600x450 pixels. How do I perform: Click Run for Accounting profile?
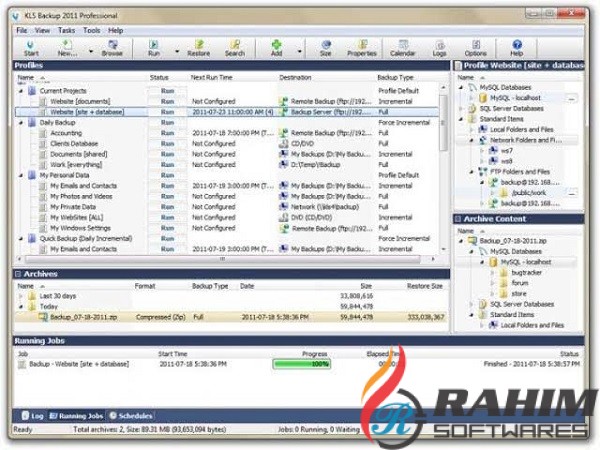168,133
